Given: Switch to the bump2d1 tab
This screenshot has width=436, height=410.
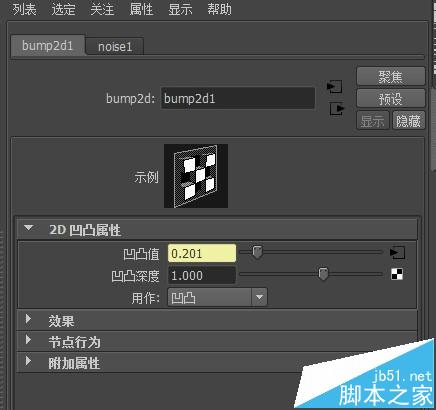Looking at the screenshot, I should point(48,46).
